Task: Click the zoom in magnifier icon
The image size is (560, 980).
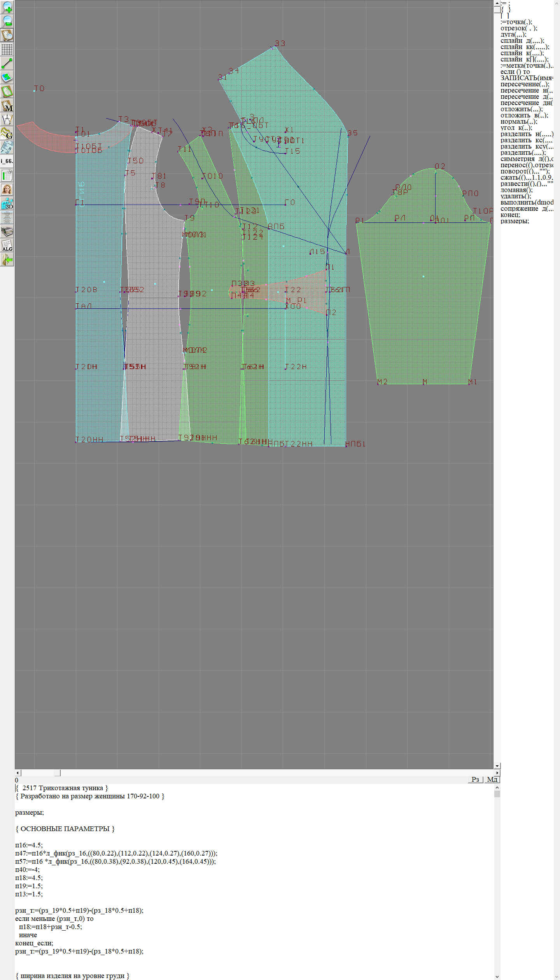Action: coord(7,7)
